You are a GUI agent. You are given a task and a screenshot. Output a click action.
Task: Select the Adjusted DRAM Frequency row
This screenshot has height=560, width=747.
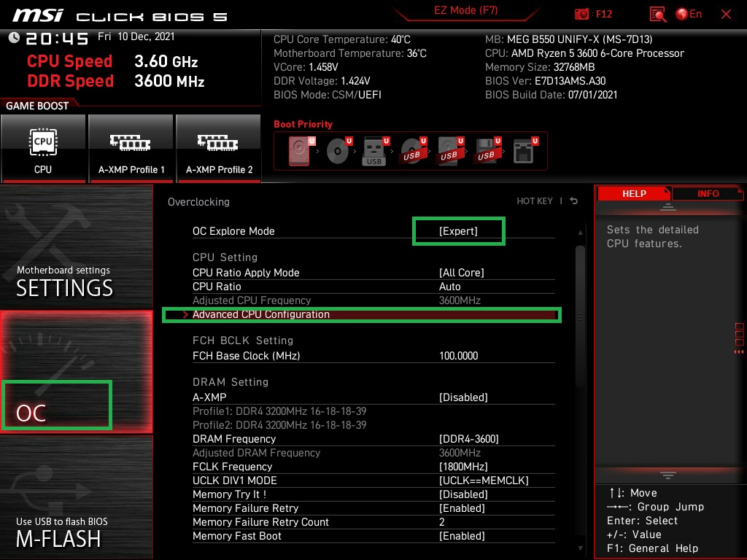[373, 453]
